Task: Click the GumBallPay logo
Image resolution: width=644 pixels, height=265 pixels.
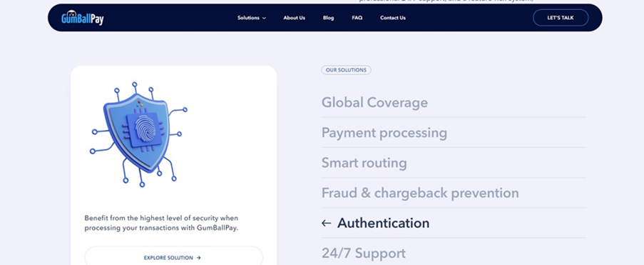Action: [x=83, y=18]
